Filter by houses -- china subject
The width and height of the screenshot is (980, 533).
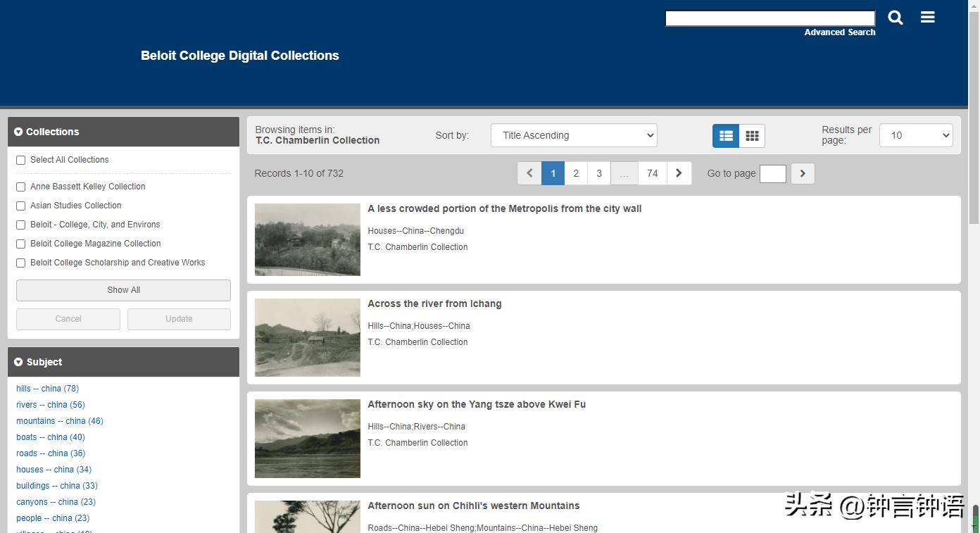(54, 470)
